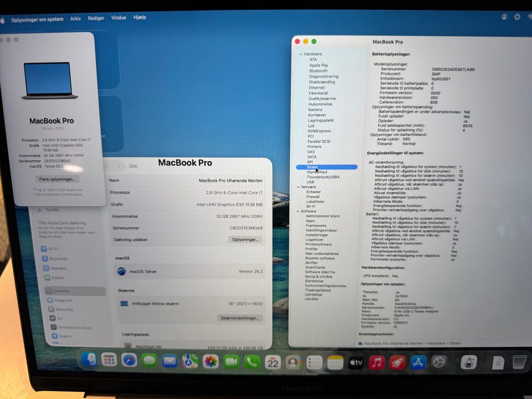
Task: Select Lagringsplads in Hardware list
Action: (x=321, y=120)
